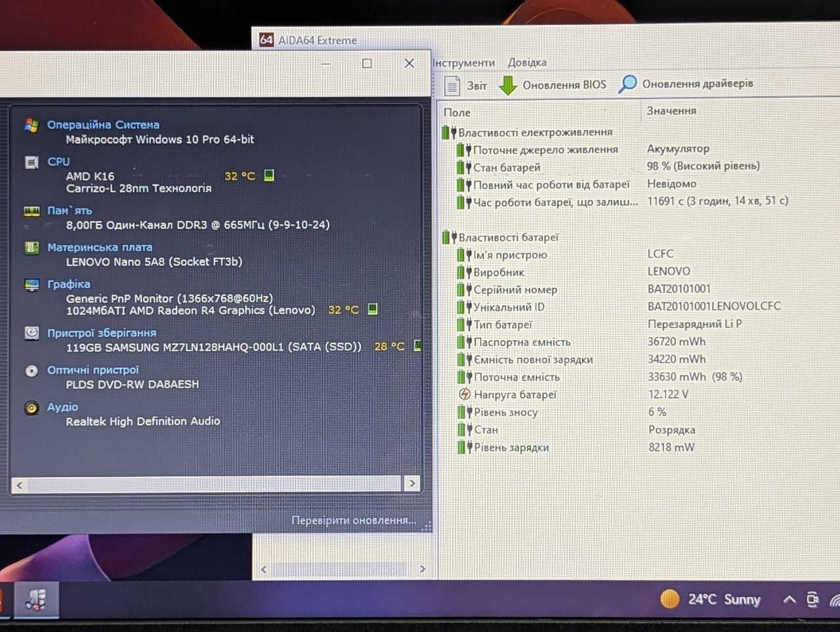Open the Інструменти menu
Viewport: 840px width, 632px height.
tap(463, 62)
